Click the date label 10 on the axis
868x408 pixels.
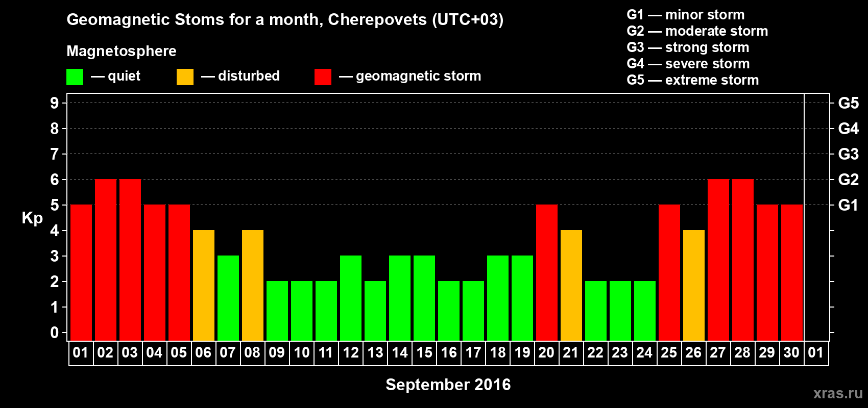[x=301, y=353]
